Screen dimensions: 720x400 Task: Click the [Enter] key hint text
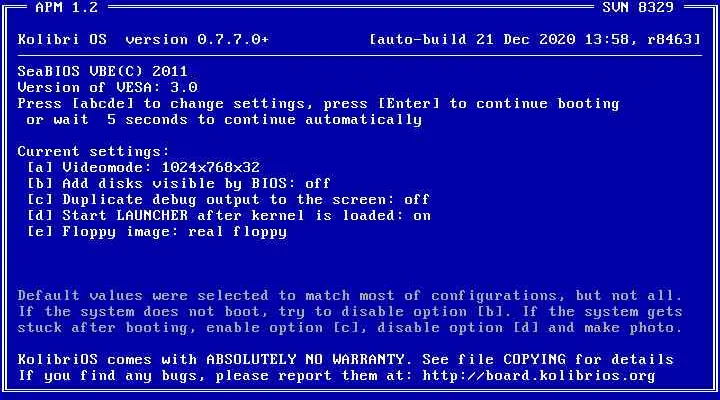tap(408, 103)
